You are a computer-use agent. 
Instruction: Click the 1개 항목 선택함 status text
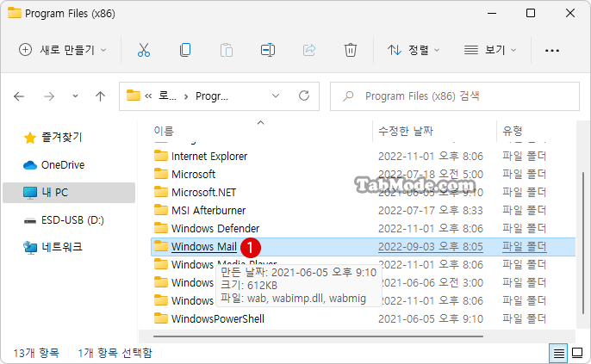tap(115, 353)
